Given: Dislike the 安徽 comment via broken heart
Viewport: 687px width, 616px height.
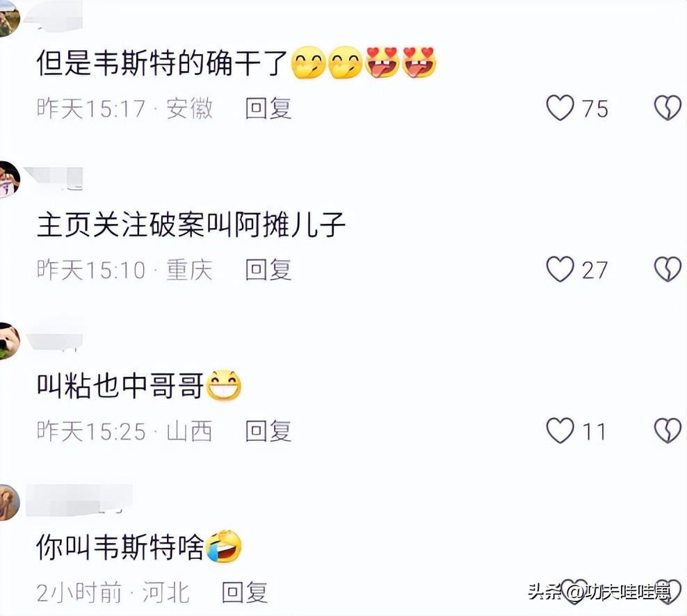Looking at the screenshot, I should (668, 108).
